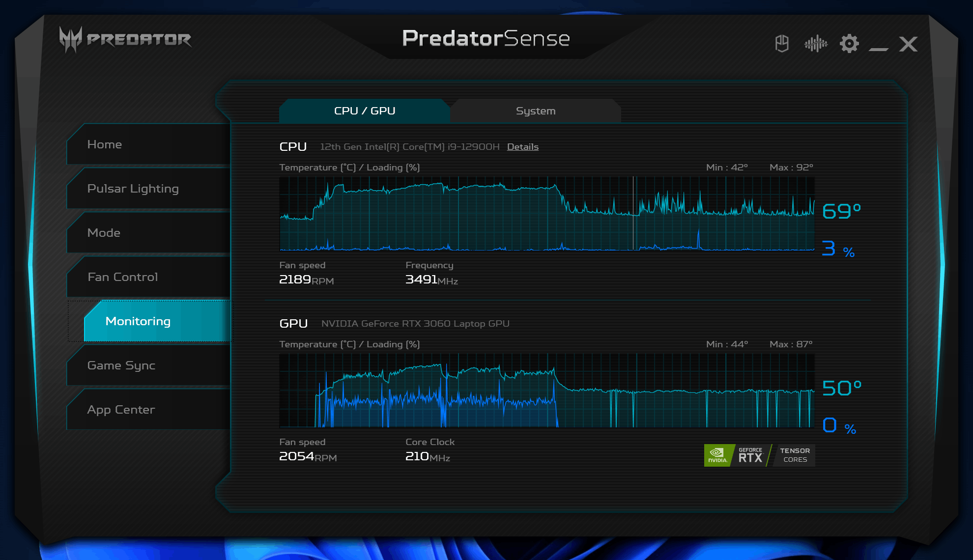The width and height of the screenshot is (973, 560).
Task: Click the NVIDIA GeForce RTX badge
Action: click(x=759, y=455)
